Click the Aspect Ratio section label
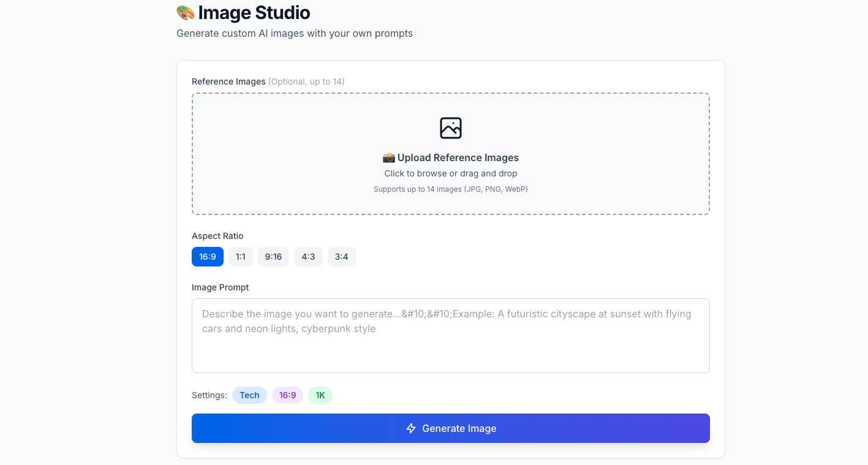Screen dimensions: 868x465 (x=217, y=236)
